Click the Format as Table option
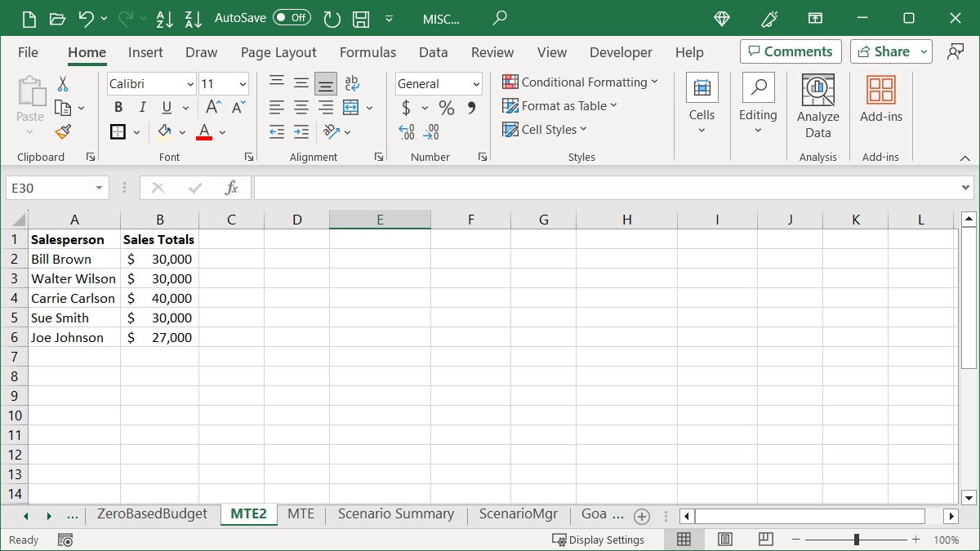The height and width of the screenshot is (551, 980). click(560, 105)
